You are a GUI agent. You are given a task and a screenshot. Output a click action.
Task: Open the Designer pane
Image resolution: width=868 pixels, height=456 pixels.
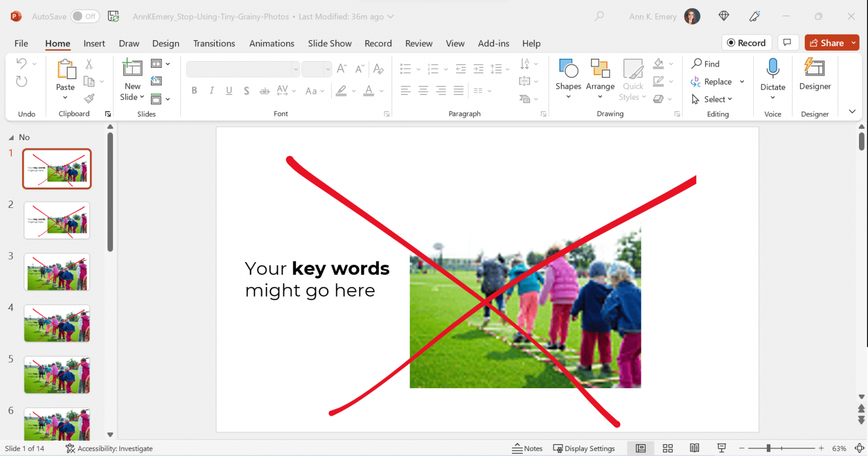pos(814,75)
